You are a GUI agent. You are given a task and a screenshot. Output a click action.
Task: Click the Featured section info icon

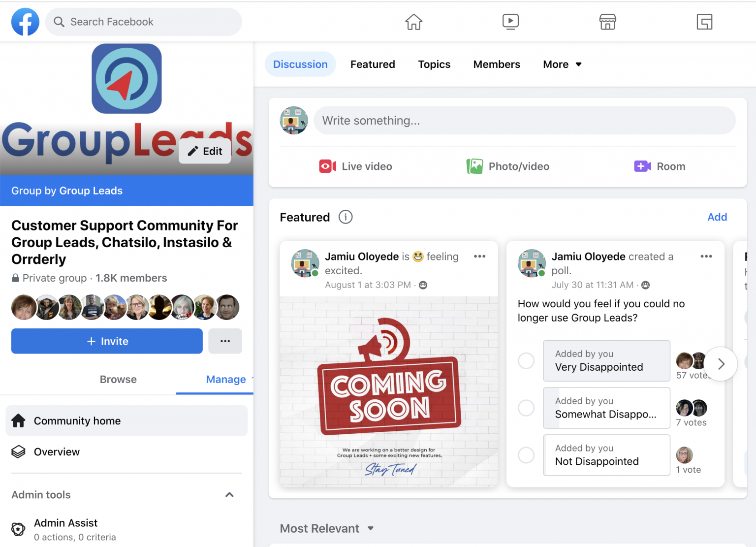345,217
